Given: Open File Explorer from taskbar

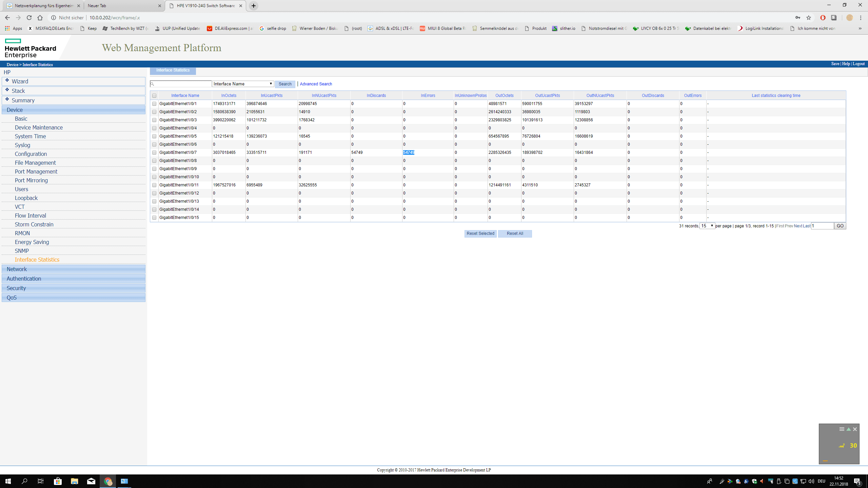Looking at the screenshot, I should [74, 481].
